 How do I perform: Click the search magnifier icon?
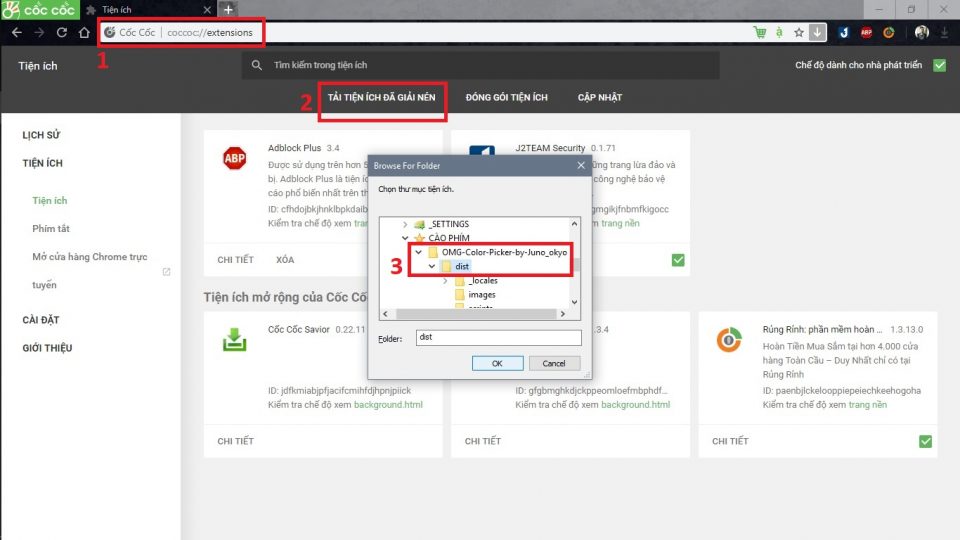257,65
